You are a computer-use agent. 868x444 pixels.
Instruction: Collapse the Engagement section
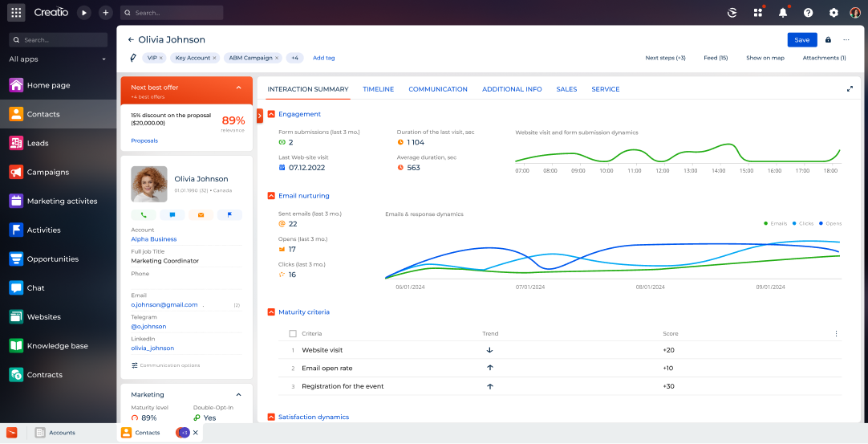tap(271, 114)
